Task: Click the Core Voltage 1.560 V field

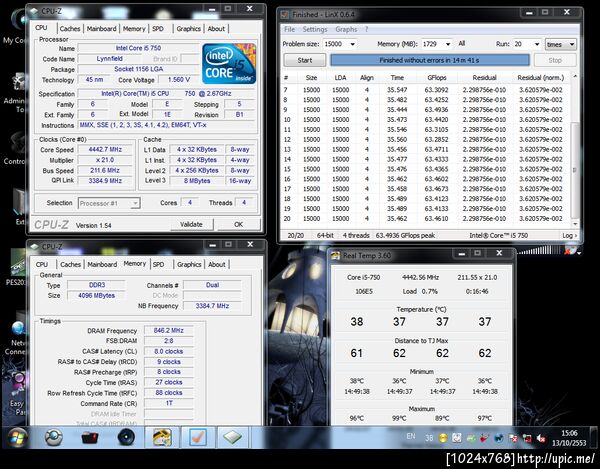Action: coord(179,80)
